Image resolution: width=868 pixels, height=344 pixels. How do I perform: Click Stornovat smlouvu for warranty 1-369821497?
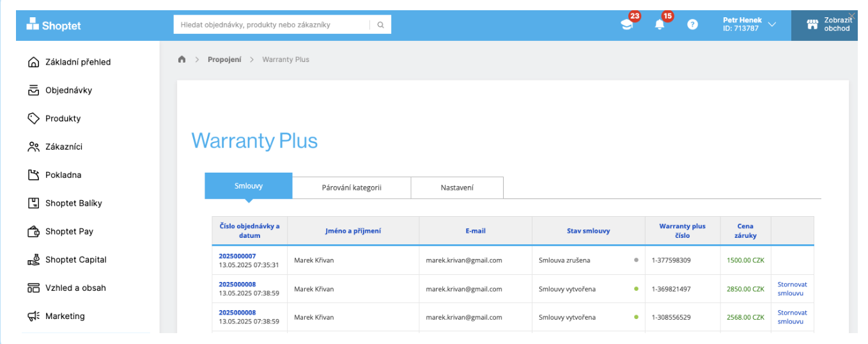click(x=792, y=289)
